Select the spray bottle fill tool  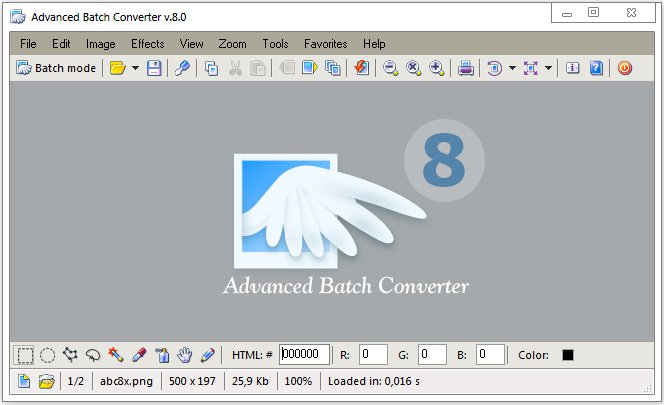(x=162, y=355)
